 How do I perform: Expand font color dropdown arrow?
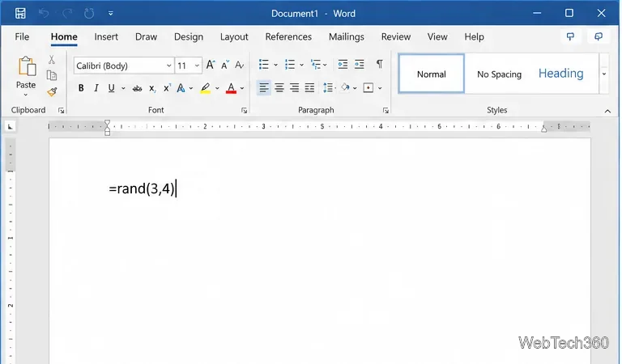point(242,88)
